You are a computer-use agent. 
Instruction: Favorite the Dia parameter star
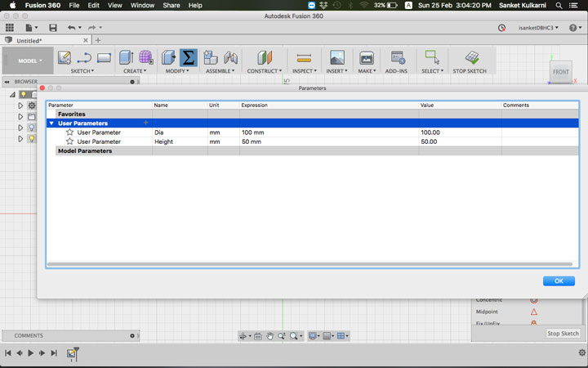click(x=69, y=132)
